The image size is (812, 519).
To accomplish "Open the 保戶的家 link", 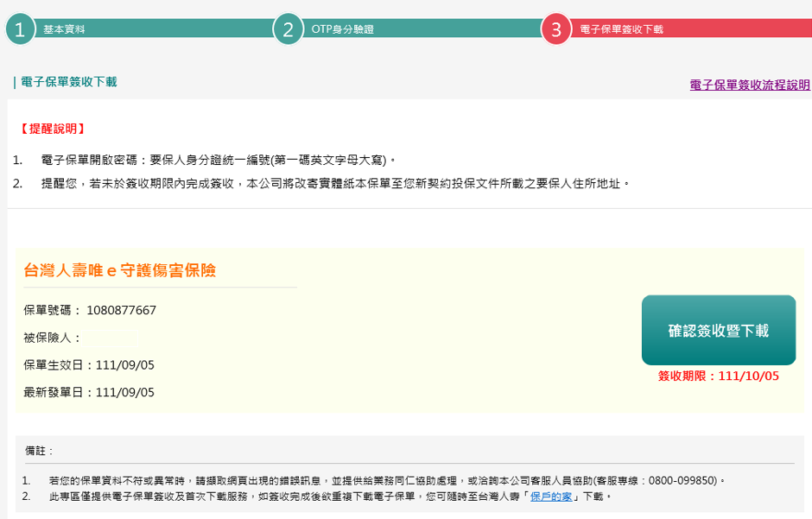I will pos(551,497).
